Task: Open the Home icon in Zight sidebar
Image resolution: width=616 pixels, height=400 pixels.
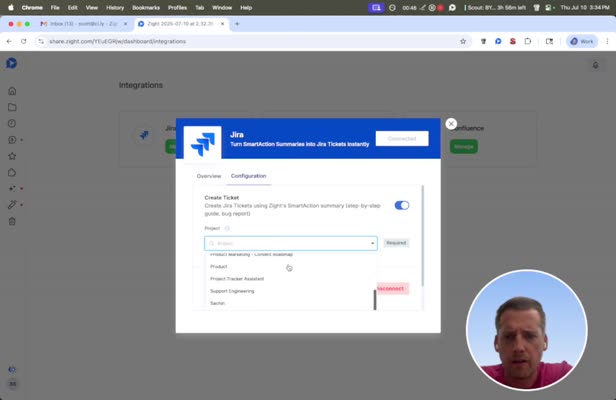Action: (12, 91)
